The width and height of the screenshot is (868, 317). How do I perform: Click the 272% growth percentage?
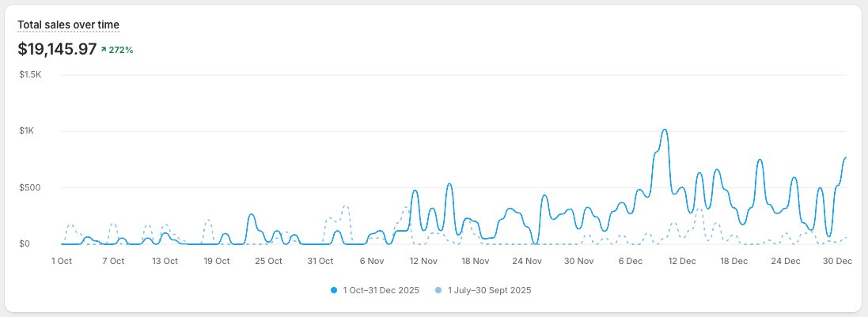[x=121, y=50]
